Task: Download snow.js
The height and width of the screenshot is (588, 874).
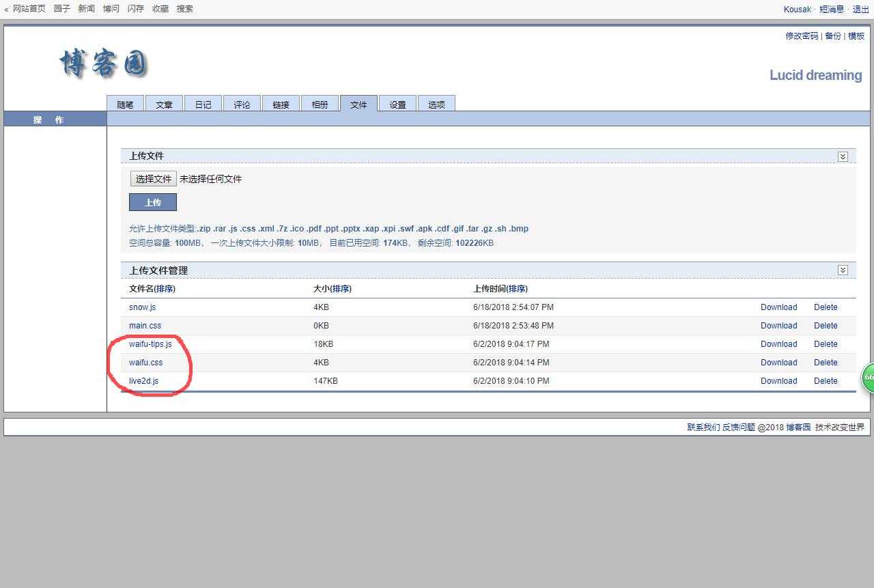Action: click(778, 307)
